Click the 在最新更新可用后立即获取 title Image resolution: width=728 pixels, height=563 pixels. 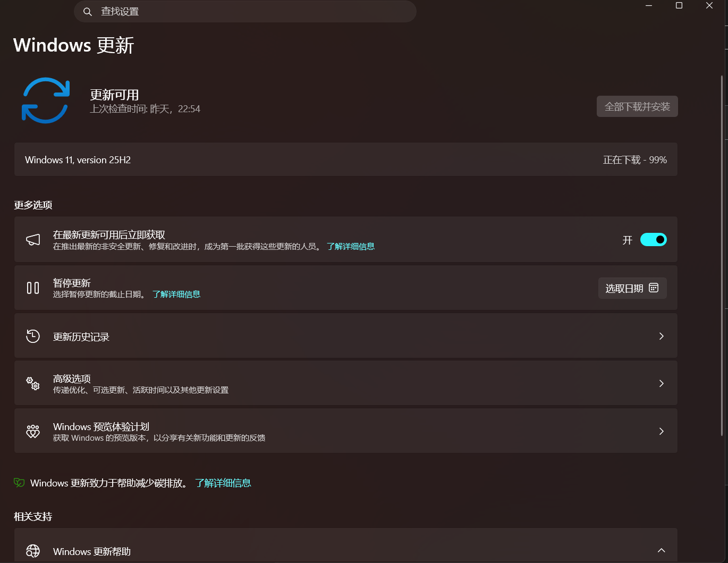tap(109, 235)
